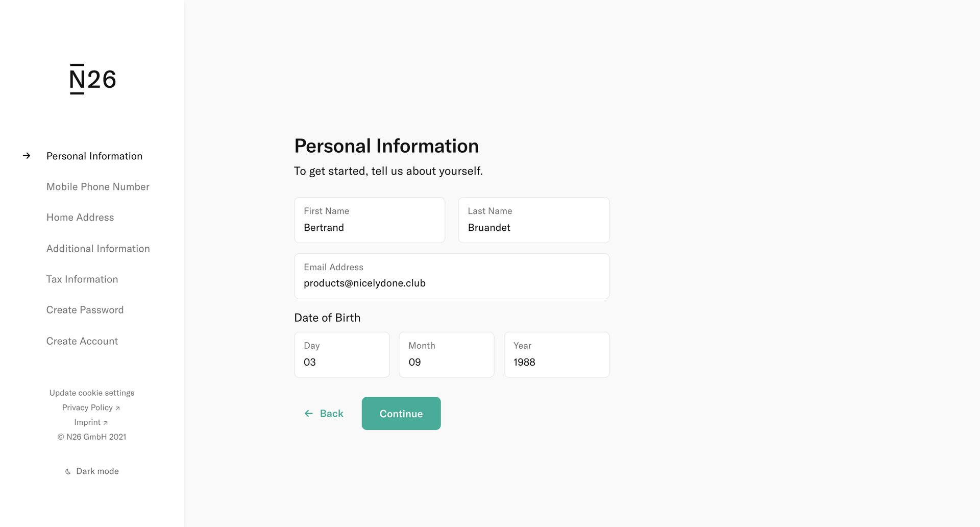Viewport: 980px width, 527px height.
Task: Open the Mobile Phone Number step
Action: pyautogui.click(x=97, y=186)
